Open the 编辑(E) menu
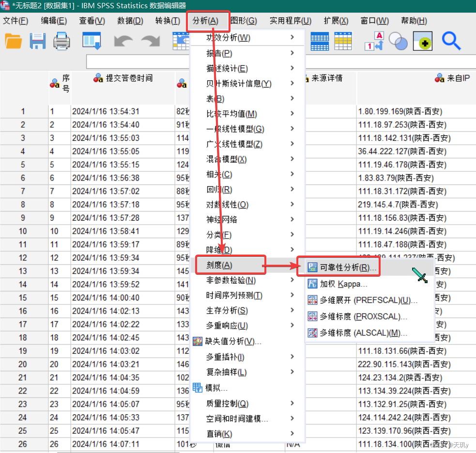 [x=54, y=21]
